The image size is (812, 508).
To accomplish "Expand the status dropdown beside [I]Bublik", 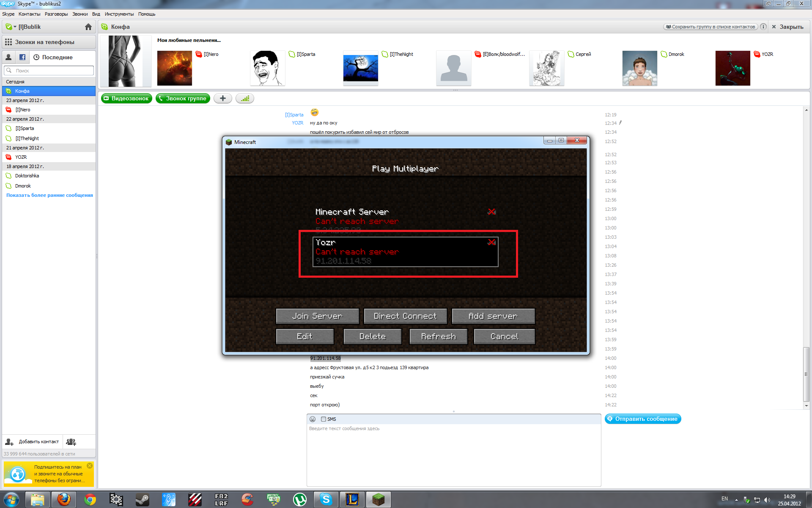I will click(15, 27).
